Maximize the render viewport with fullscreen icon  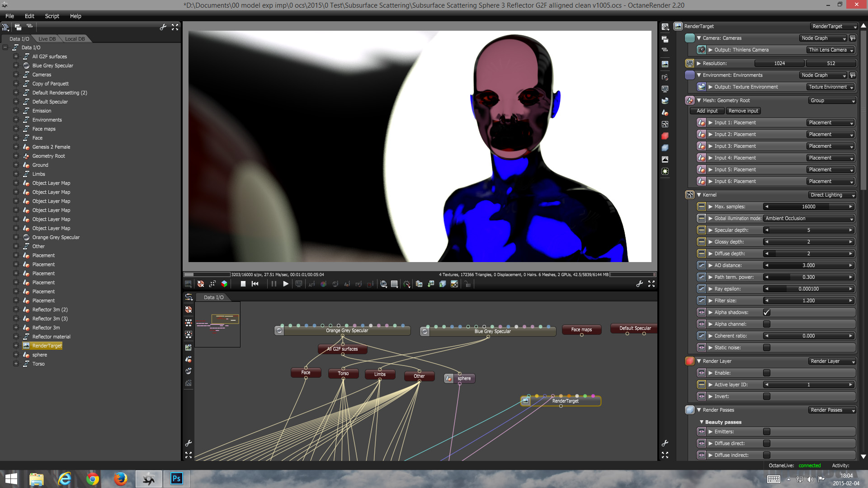(x=651, y=284)
